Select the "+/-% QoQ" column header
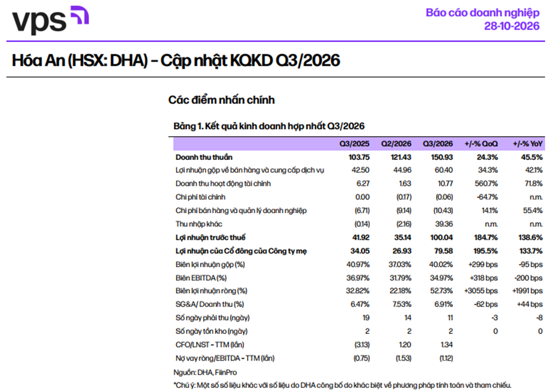This screenshot has width=560, height=392. 481,144
